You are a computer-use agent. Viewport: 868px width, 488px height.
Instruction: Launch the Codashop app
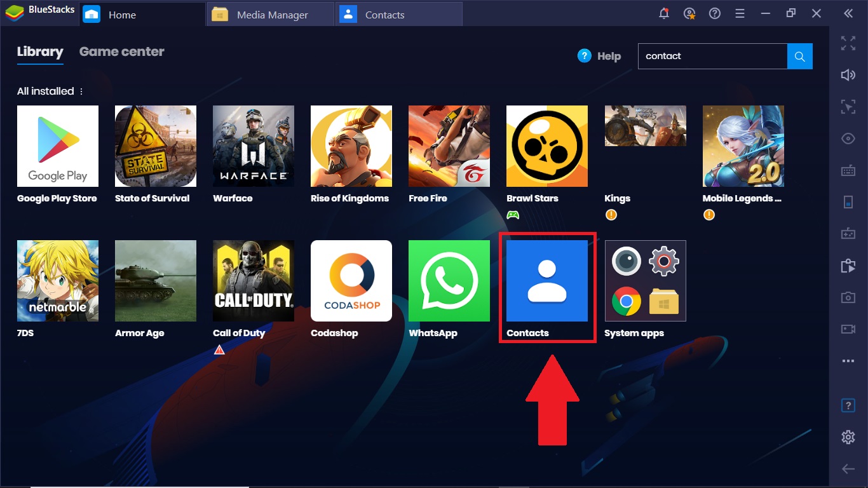coord(351,281)
